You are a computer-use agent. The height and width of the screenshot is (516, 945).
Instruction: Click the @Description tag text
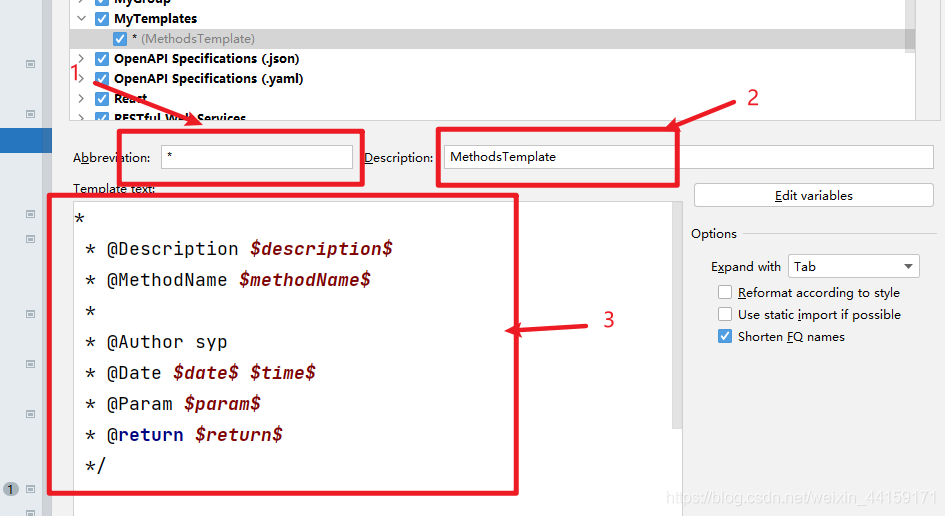[x=172, y=249]
